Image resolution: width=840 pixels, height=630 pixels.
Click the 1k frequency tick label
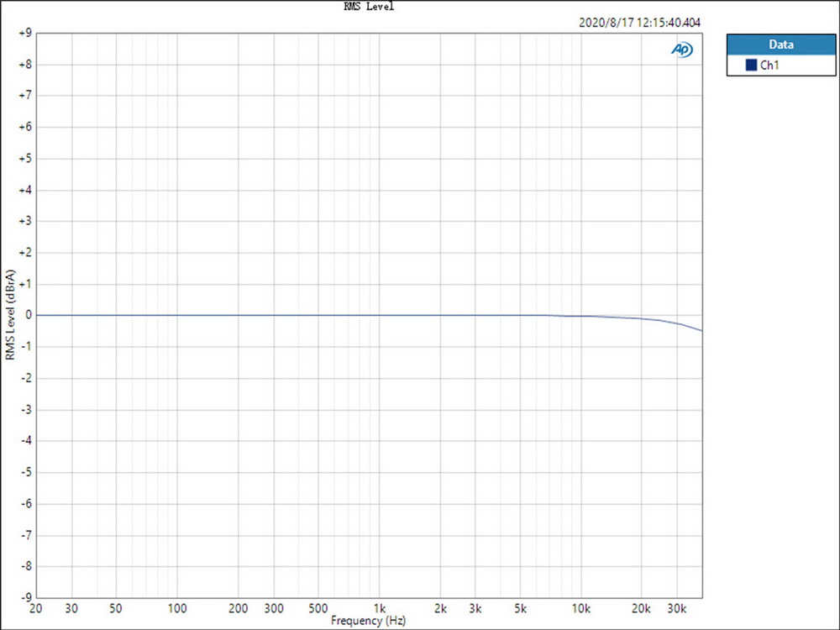pos(380,607)
